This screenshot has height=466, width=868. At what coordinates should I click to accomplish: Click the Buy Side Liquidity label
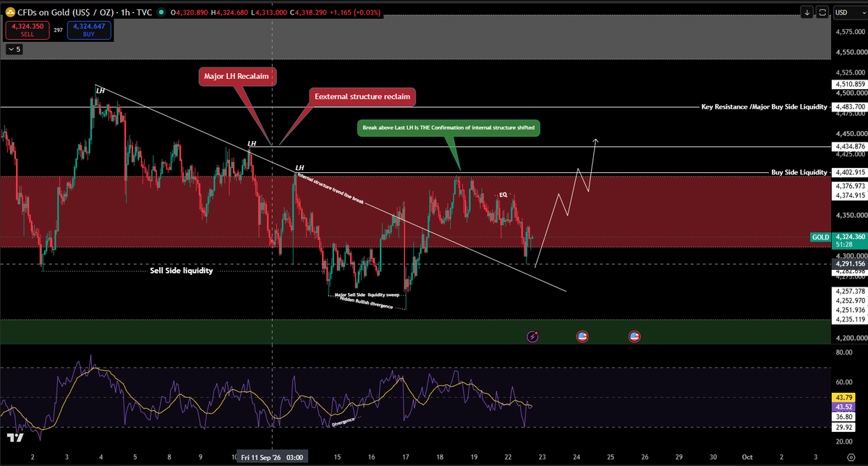click(x=799, y=172)
